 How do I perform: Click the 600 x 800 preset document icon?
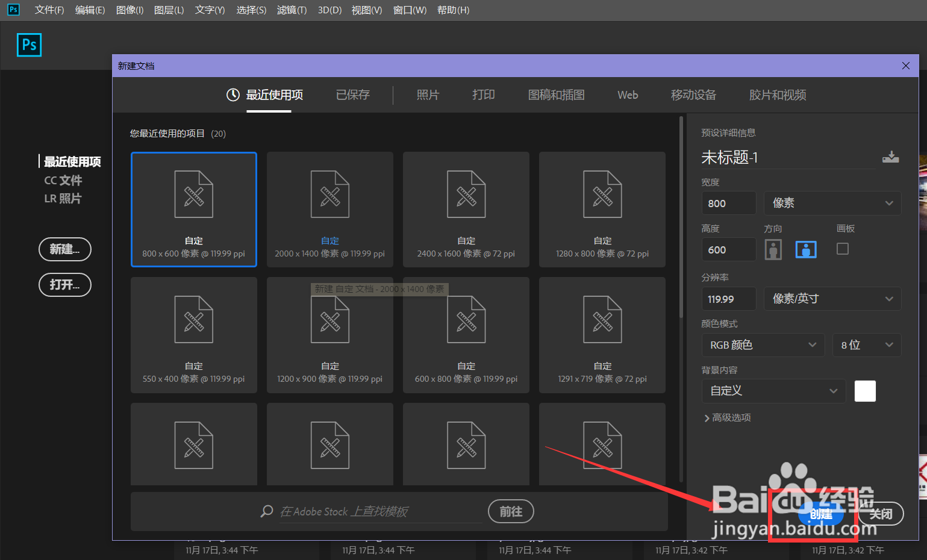[x=466, y=319]
